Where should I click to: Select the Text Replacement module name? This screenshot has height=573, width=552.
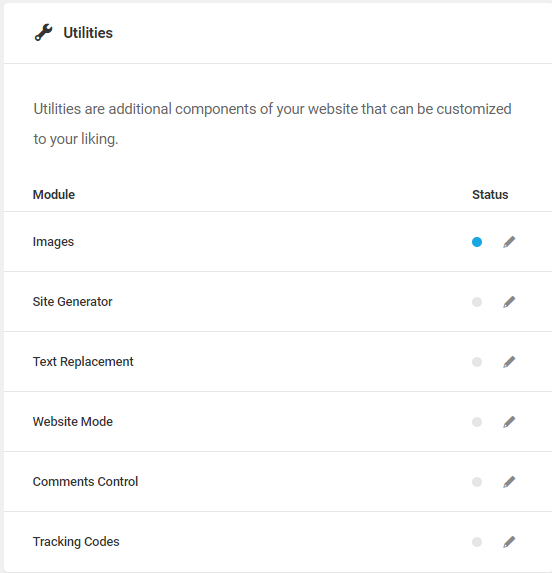(83, 362)
